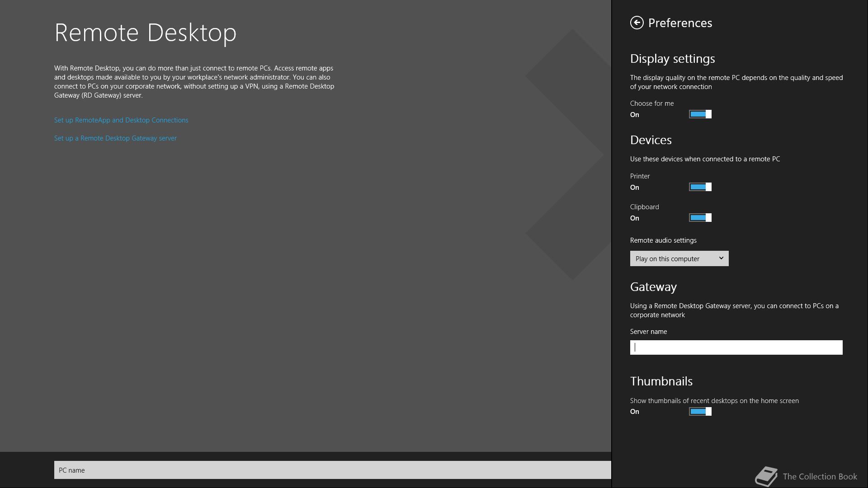868x488 pixels.
Task: Toggle thumbnails of recent desktops switch
Action: pyautogui.click(x=700, y=412)
